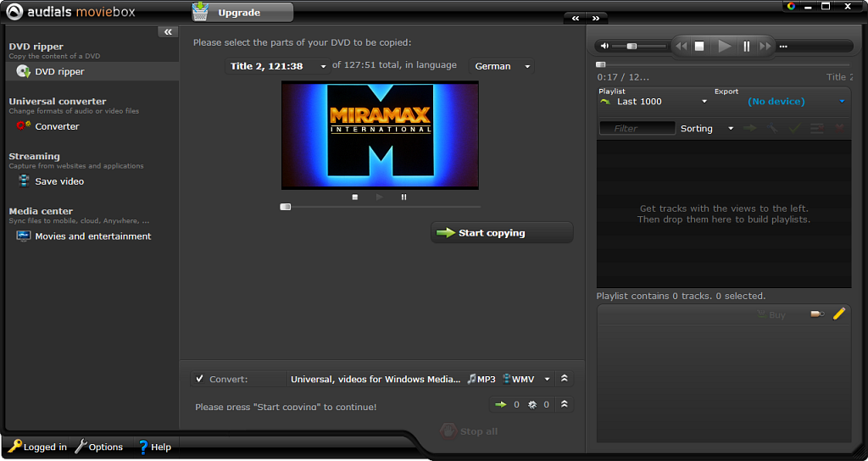868x461 pixels.
Task: Open the Title 2, 121:38 dropdown
Action: tap(277, 66)
